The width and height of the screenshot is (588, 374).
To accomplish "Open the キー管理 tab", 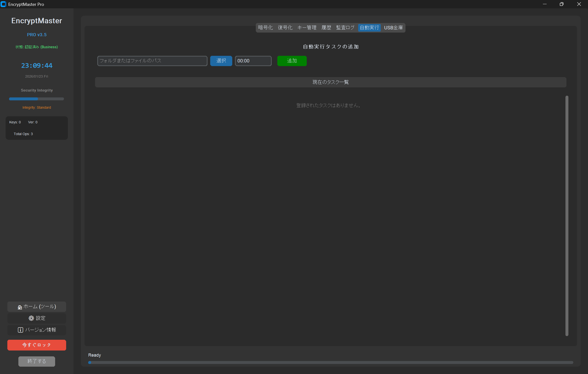I will coord(307,28).
